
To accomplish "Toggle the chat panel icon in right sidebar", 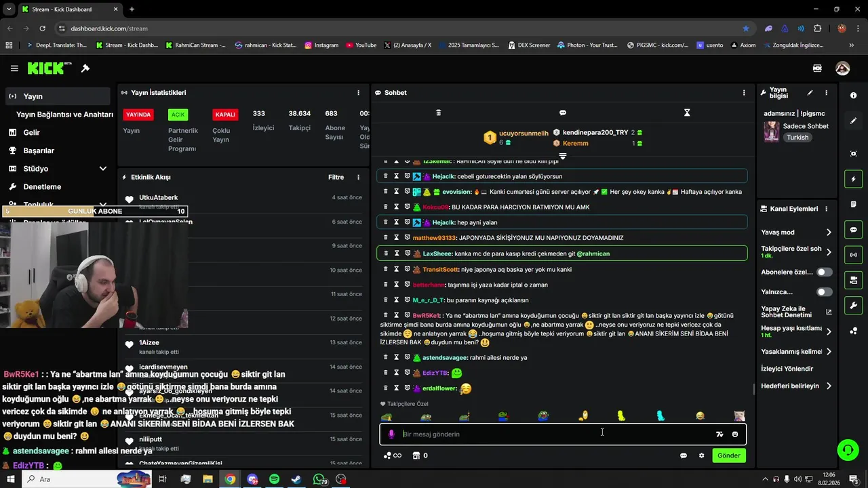I will [853, 230].
